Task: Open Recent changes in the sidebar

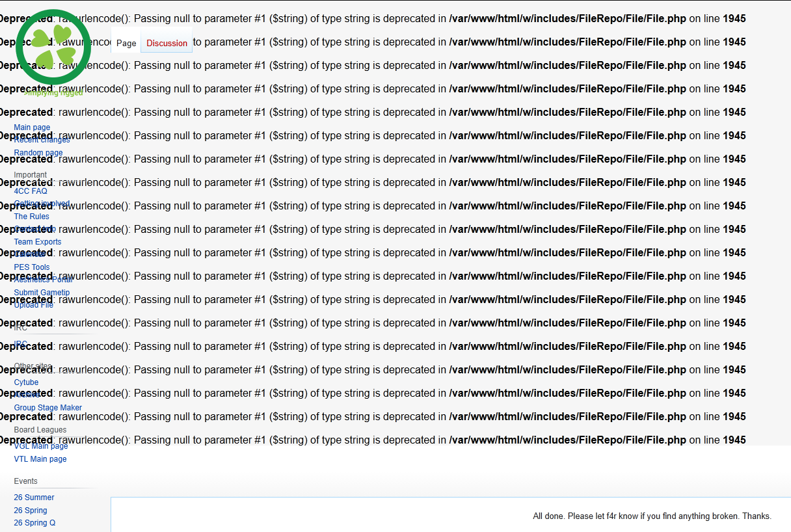Action: (42, 140)
